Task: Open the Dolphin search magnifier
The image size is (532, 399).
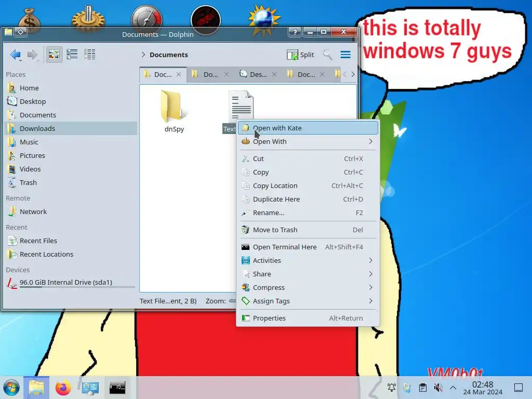Action: (327, 55)
